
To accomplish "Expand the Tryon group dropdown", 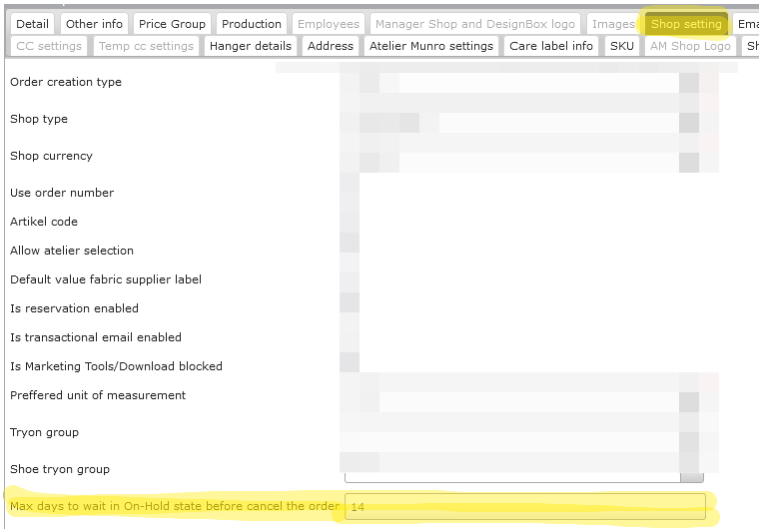I will coord(689,433).
